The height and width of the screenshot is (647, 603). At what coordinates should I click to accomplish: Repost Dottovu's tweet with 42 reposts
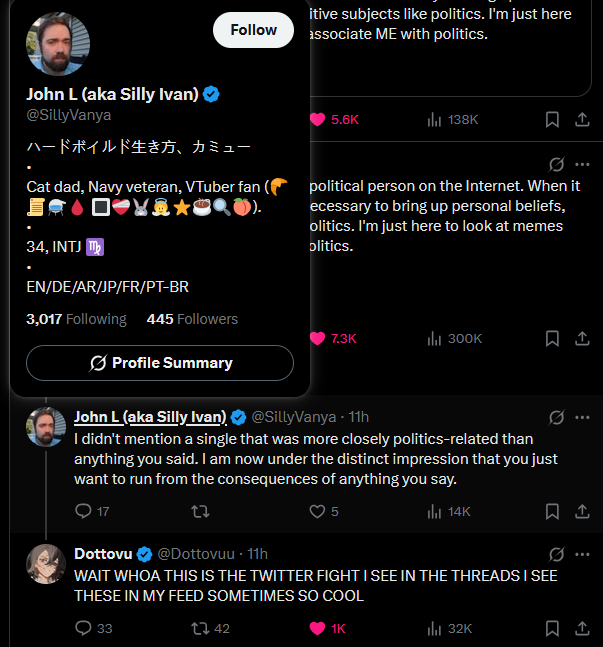200,629
